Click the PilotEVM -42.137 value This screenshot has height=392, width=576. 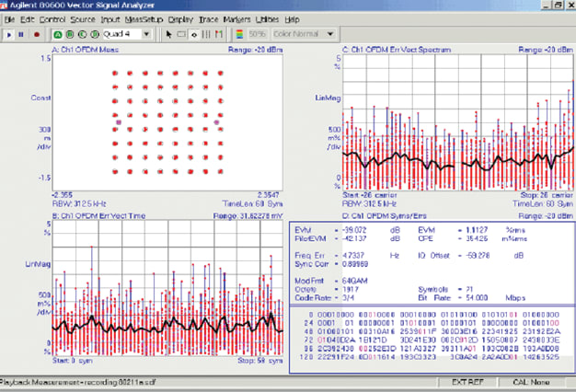pyautogui.click(x=354, y=238)
